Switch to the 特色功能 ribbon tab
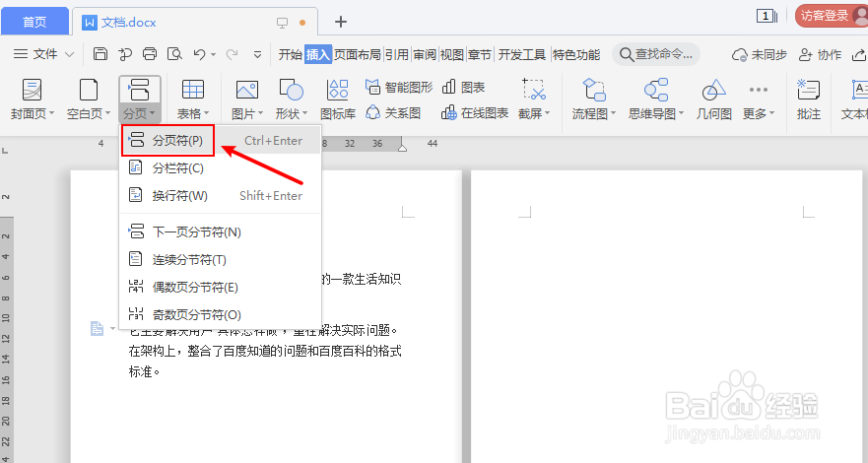 (x=576, y=54)
